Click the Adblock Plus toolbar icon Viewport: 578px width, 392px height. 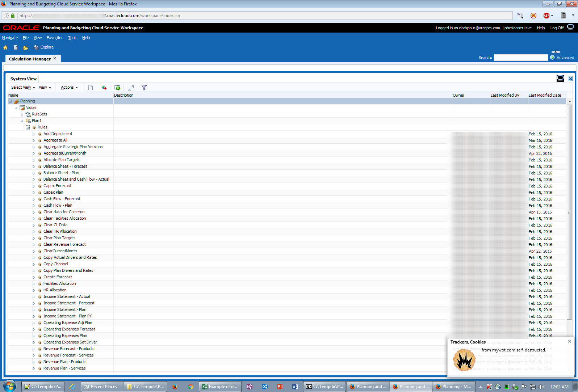[x=546, y=16]
